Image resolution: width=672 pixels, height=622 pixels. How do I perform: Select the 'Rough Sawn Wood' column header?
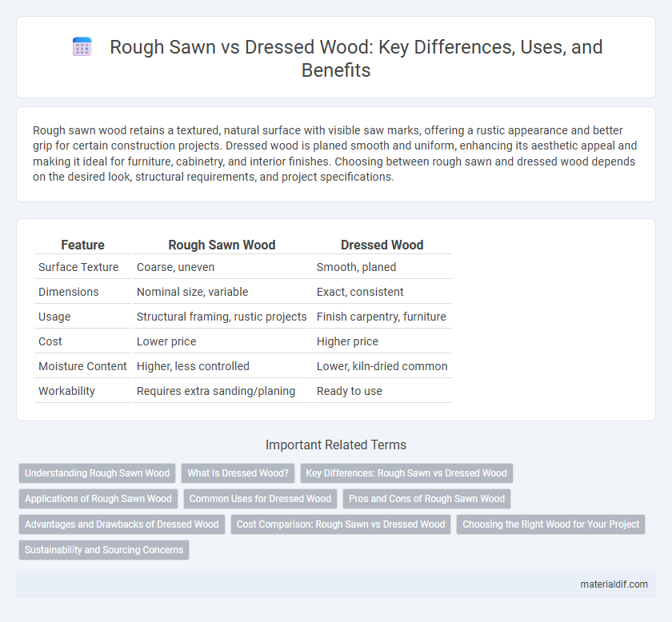click(222, 245)
